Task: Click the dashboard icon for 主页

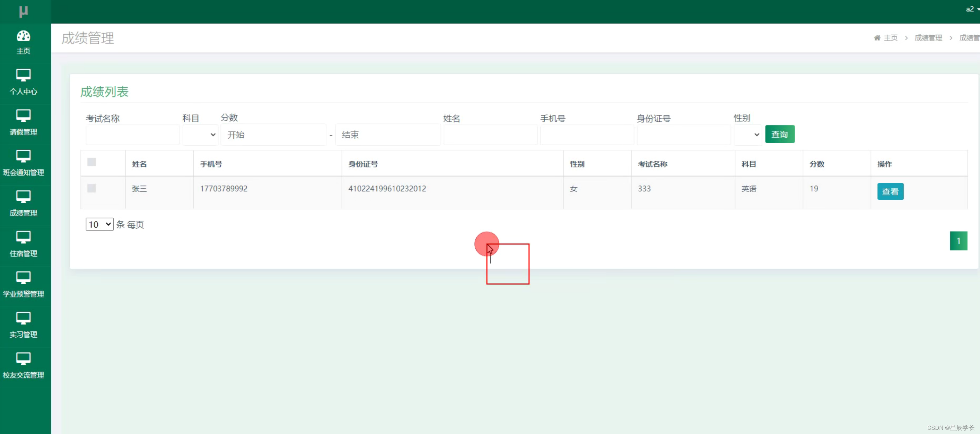Action: [23, 36]
